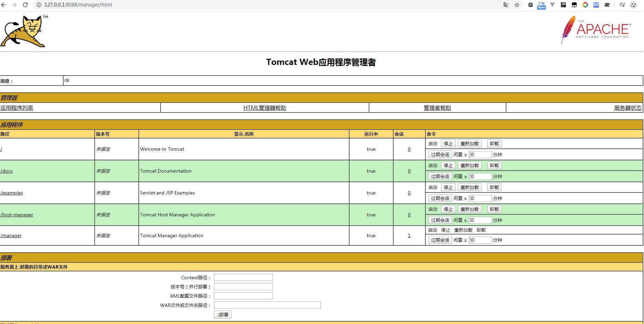
Task: Click idle minutes field for /host-manager
Action: point(480,220)
